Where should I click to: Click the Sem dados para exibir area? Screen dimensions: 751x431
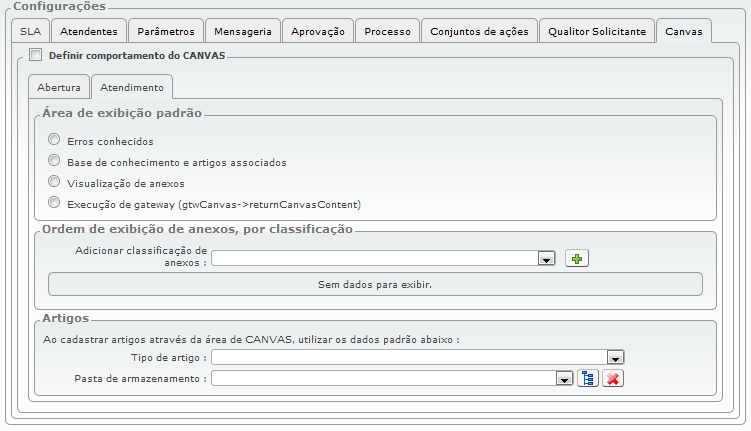[375, 284]
